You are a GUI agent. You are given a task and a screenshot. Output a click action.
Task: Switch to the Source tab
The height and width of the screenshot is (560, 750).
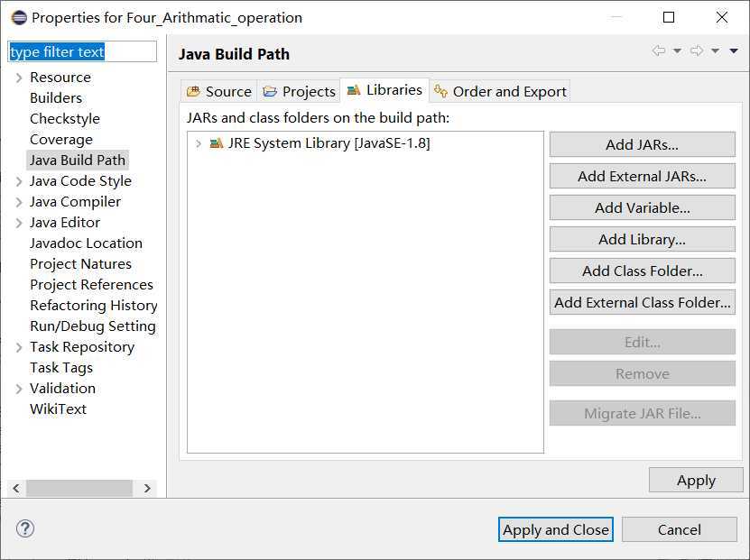(219, 91)
